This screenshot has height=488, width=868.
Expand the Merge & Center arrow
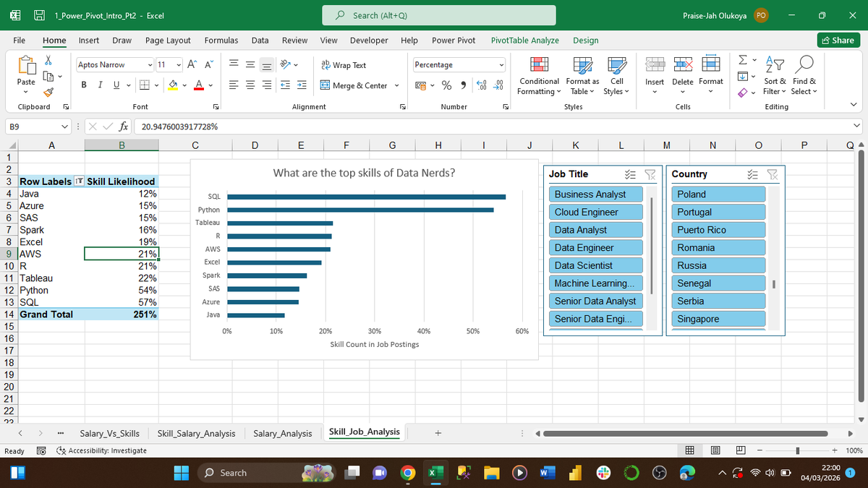pyautogui.click(x=397, y=86)
